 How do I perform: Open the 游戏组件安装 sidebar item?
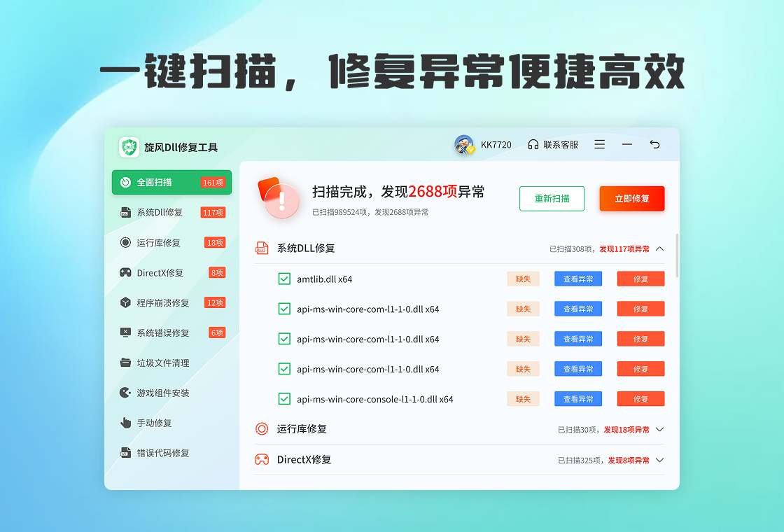click(162, 393)
